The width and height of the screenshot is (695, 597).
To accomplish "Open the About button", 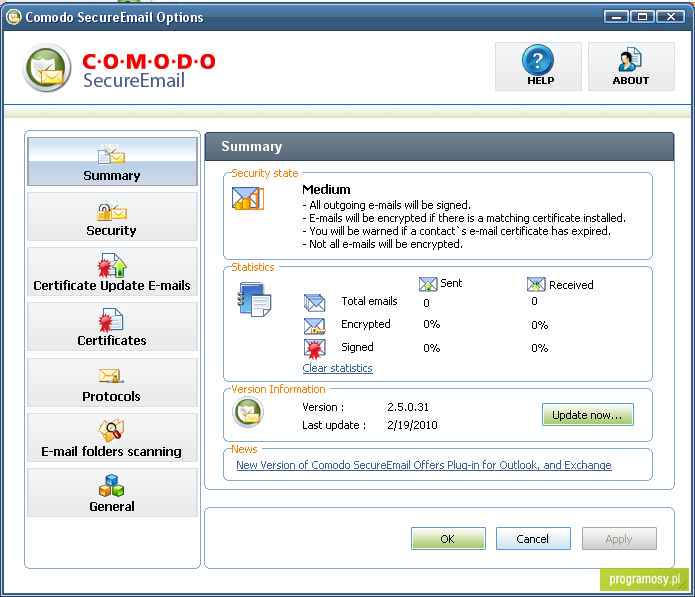I will [x=631, y=66].
